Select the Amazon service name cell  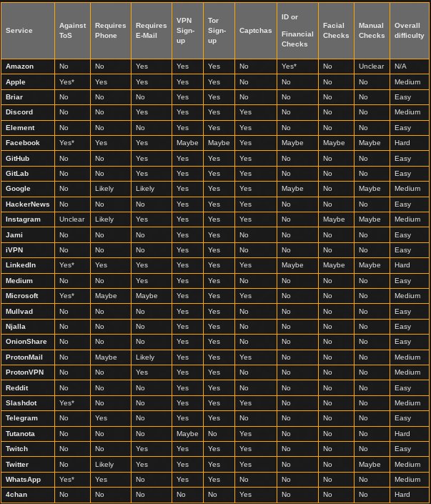tap(28, 66)
